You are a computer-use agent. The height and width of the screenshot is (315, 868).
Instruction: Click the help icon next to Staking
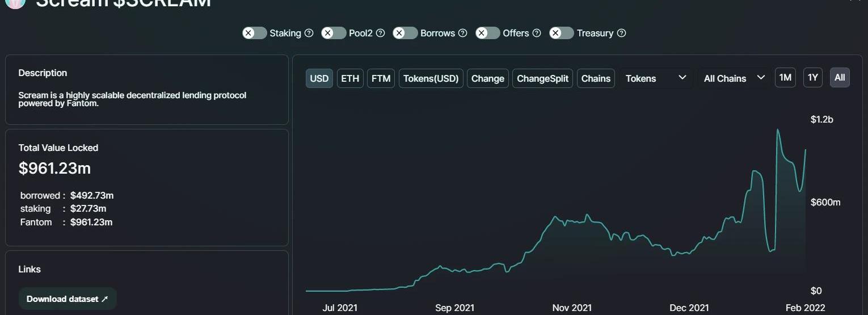309,33
